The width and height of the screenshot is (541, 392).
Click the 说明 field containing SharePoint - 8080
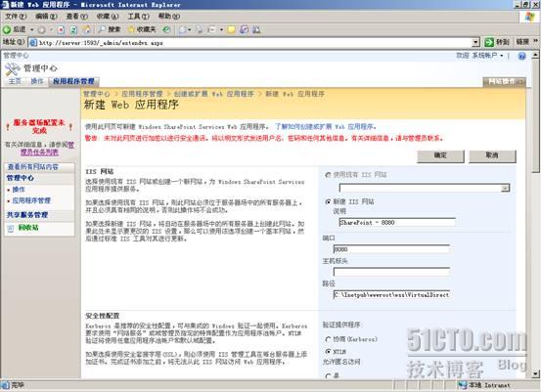coord(397,223)
